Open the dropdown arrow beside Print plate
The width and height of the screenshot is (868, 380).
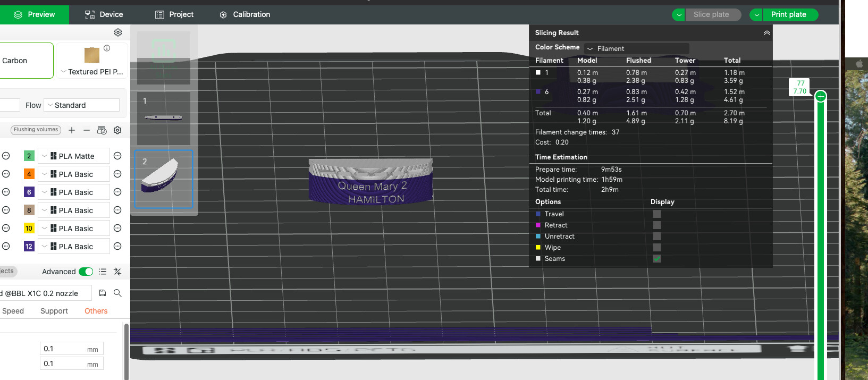point(756,15)
